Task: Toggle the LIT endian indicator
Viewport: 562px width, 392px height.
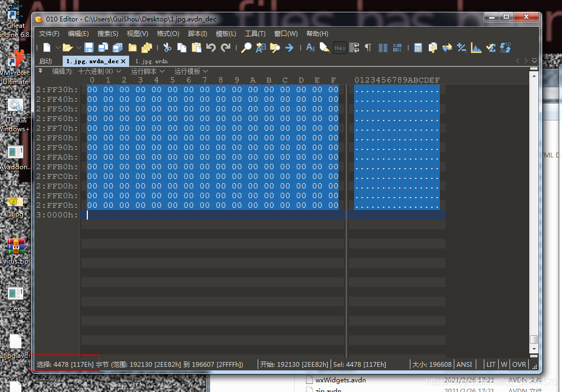Action: click(x=491, y=364)
